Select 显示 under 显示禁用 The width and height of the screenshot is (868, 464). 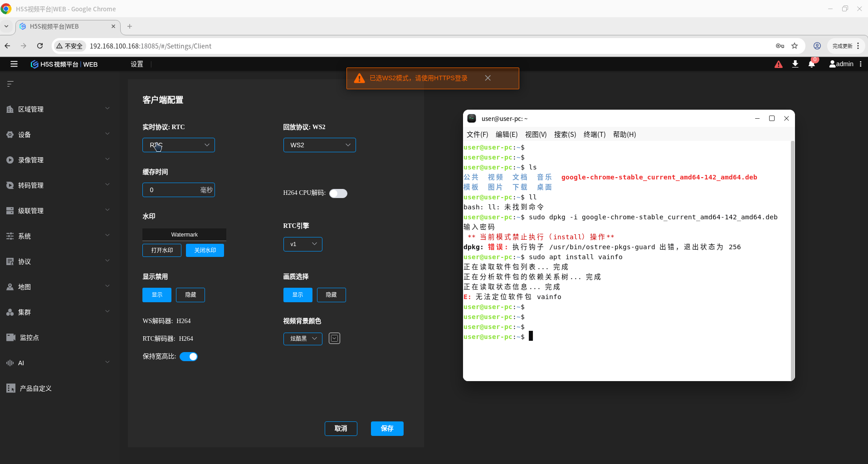coord(157,295)
